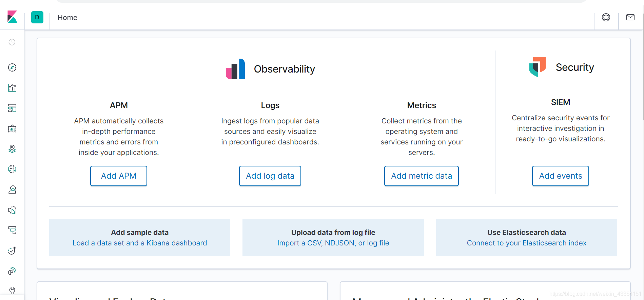The width and height of the screenshot is (644, 300).
Task: Show recently viewed clock icon
Action: coord(12,42)
